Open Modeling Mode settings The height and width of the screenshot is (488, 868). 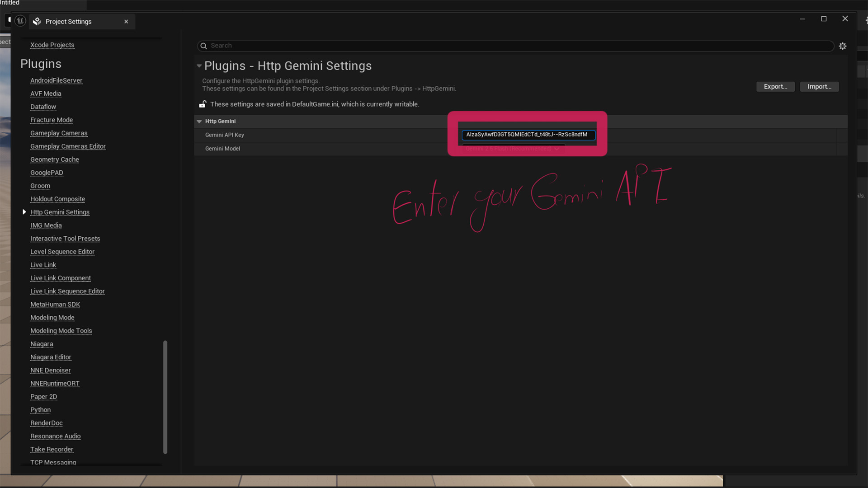coord(52,317)
